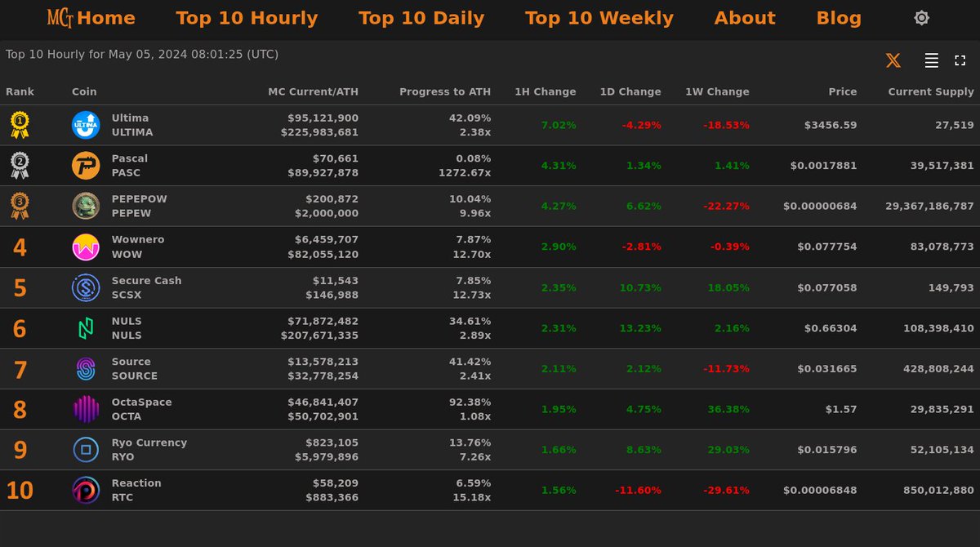980x547 pixels.
Task: Sort by Current Supply column header
Action: tap(931, 91)
